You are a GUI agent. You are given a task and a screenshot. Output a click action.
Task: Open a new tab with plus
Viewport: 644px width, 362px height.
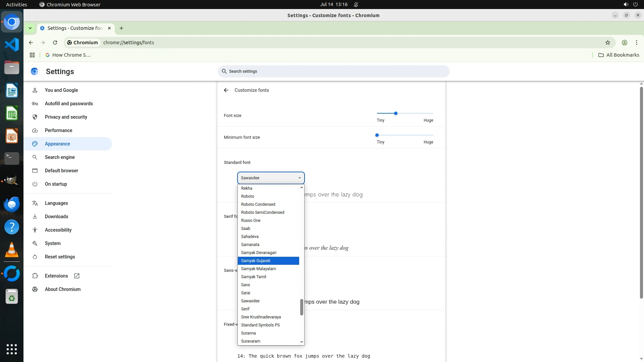click(121, 28)
